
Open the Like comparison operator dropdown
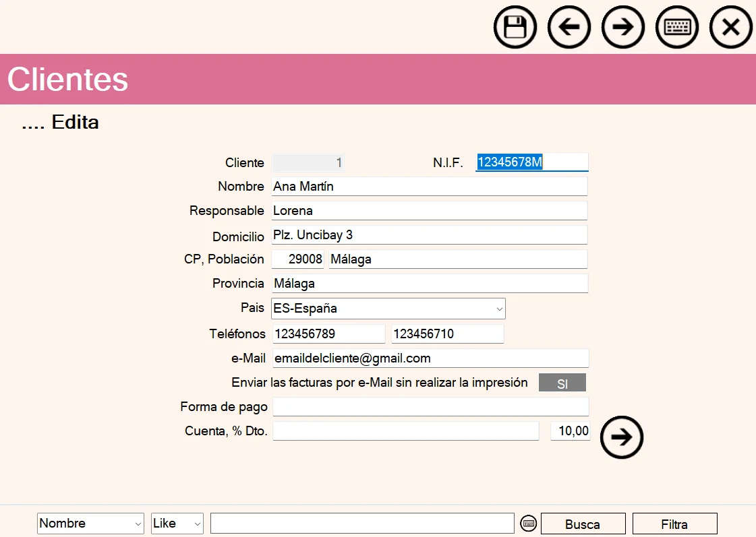tap(177, 524)
